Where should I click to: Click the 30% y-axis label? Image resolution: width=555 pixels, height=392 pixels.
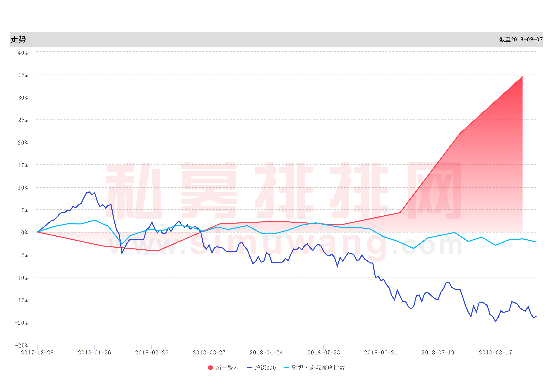coord(23,98)
